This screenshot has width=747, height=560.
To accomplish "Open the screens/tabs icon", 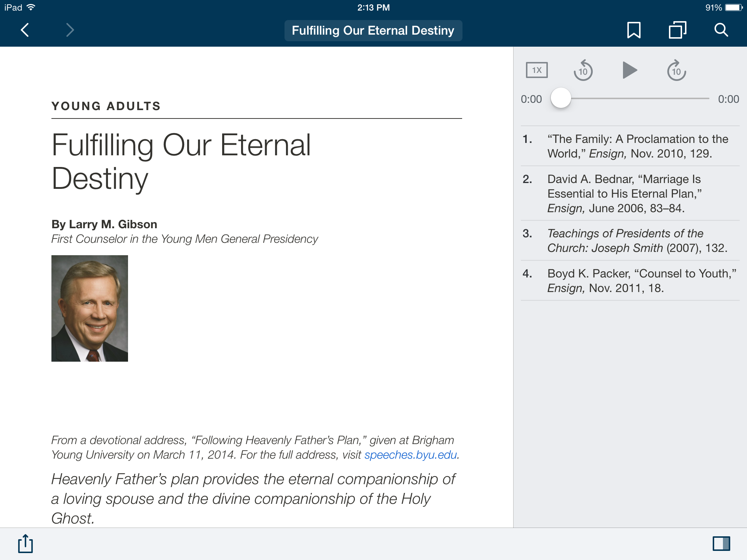I will pos(677,30).
